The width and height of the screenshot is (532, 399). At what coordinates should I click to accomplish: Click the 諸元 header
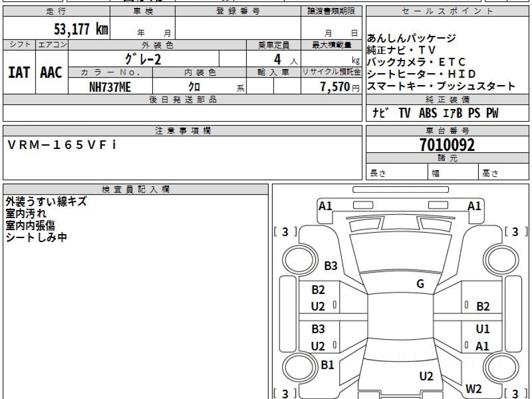coord(447,158)
